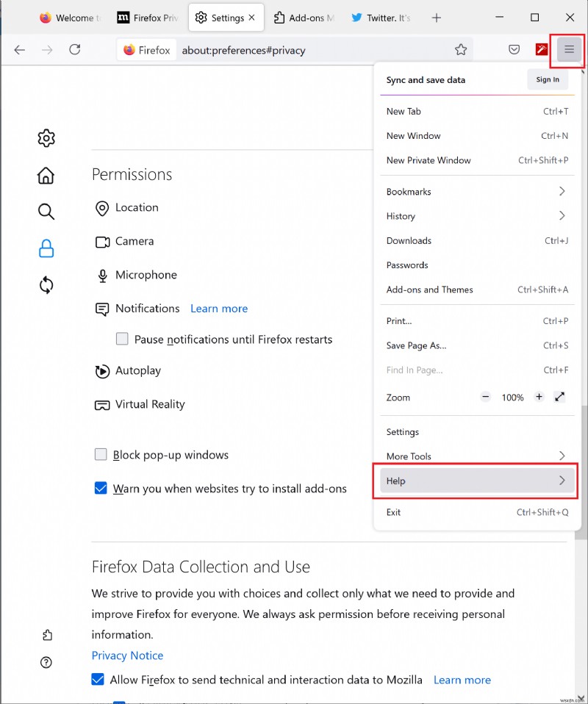Open the Privacy Notice link
Screen dimensions: 588x704
coord(127,655)
